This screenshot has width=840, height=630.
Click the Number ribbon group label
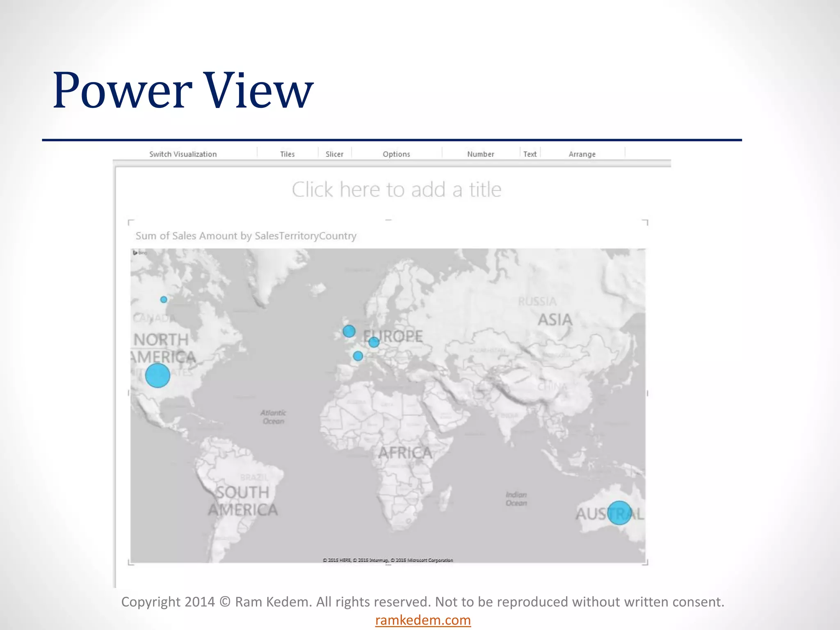pyautogui.click(x=480, y=154)
